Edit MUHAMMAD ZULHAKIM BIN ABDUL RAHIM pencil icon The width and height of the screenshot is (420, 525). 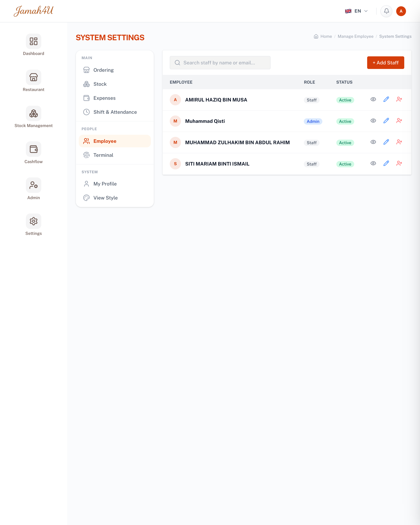[x=386, y=142]
